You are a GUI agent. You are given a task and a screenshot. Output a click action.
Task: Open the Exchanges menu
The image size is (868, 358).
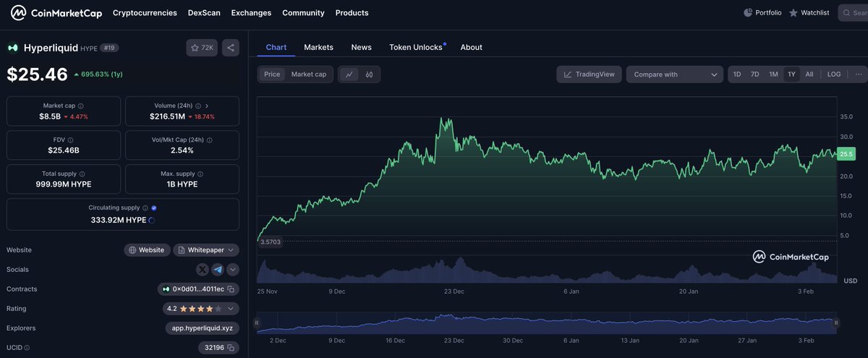(x=251, y=13)
